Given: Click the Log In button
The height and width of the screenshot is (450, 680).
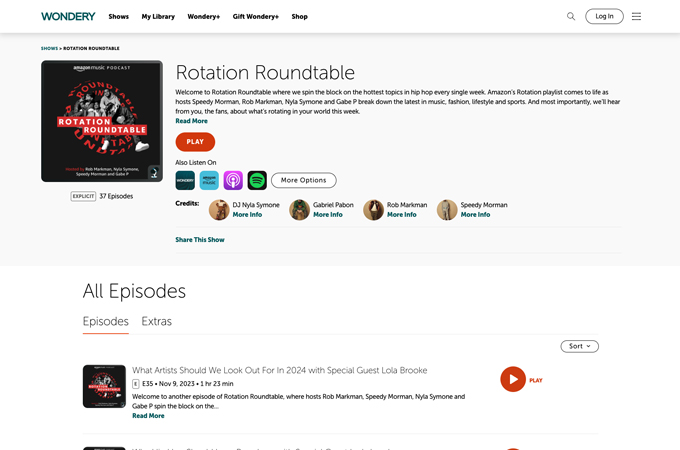Looking at the screenshot, I should [x=604, y=16].
